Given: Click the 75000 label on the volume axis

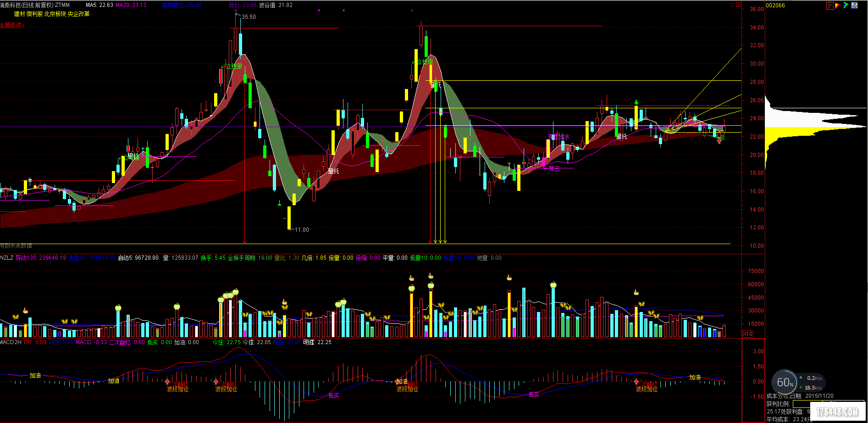Looking at the screenshot, I should point(756,271).
